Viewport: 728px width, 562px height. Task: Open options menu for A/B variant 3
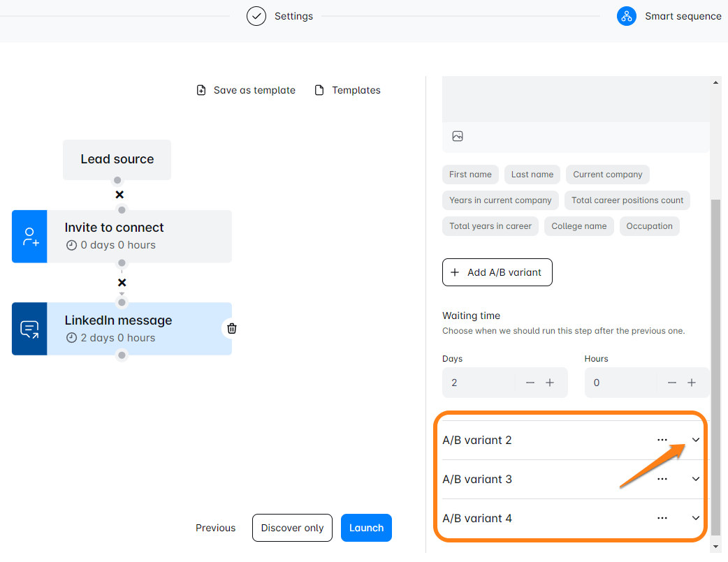pyautogui.click(x=662, y=479)
